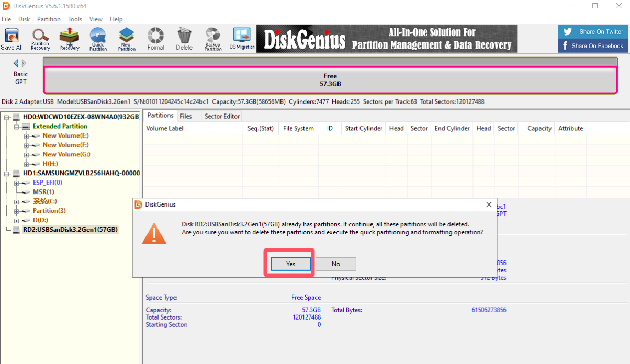This screenshot has height=364, width=630.
Task: Click the Format toolbar icon
Action: pos(155,39)
